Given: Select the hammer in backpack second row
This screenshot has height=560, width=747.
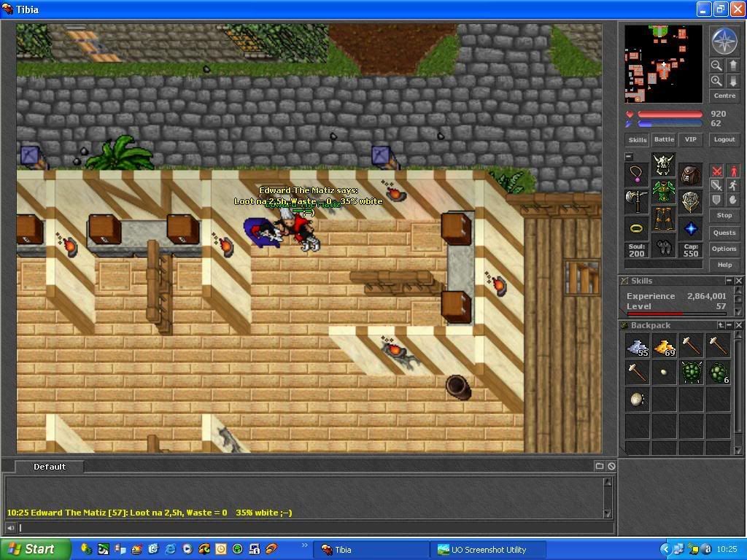Looking at the screenshot, I should 637,373.
